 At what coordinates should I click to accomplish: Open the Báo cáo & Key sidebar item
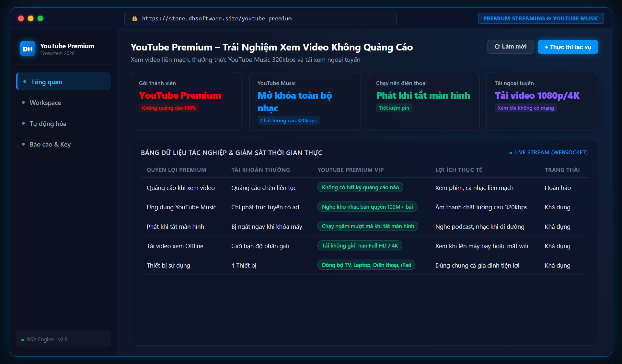pyautogui.click(x=63, y=144)
